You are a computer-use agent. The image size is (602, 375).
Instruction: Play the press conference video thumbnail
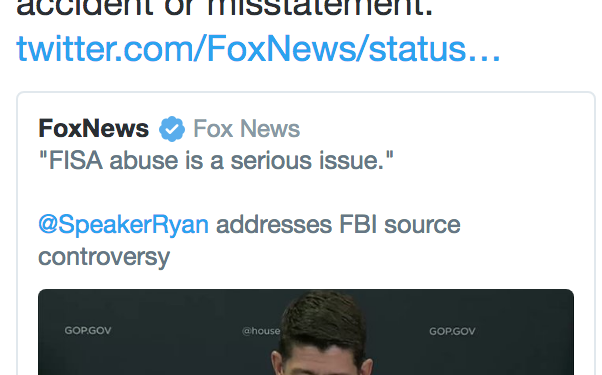(x=306, y=332)
